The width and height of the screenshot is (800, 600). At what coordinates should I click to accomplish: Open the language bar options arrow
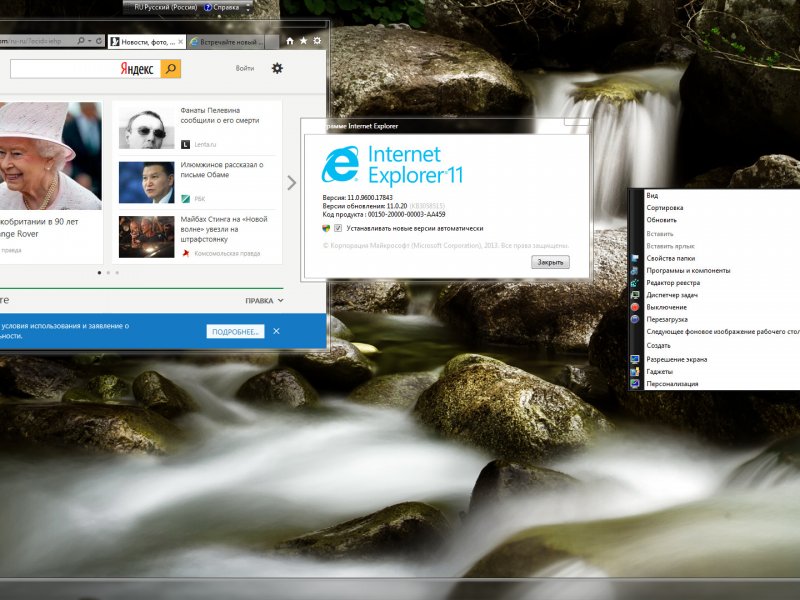(x=248, y=8)
